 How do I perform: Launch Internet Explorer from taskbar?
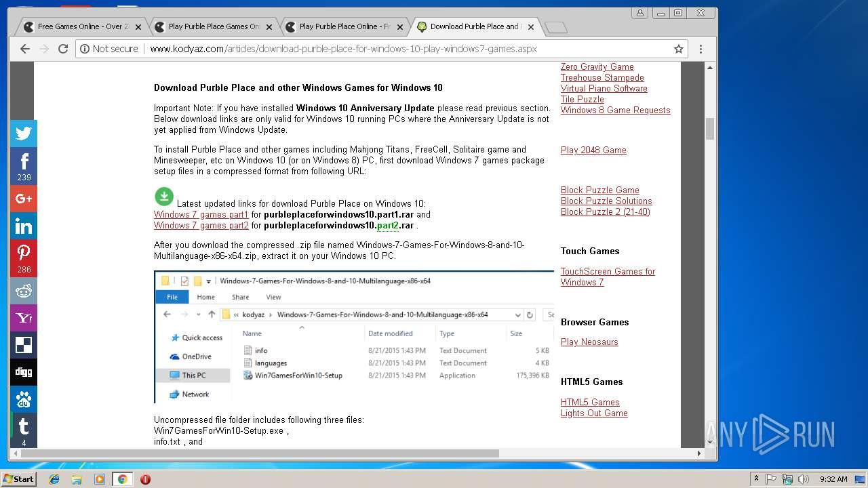click(x=54, y=479)
